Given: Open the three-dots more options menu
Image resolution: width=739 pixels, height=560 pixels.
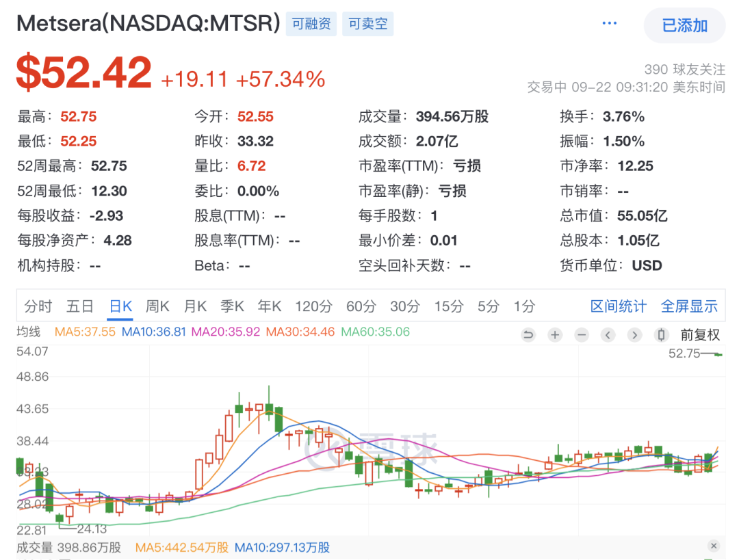Looking at the screenshot, I should 609,23.
